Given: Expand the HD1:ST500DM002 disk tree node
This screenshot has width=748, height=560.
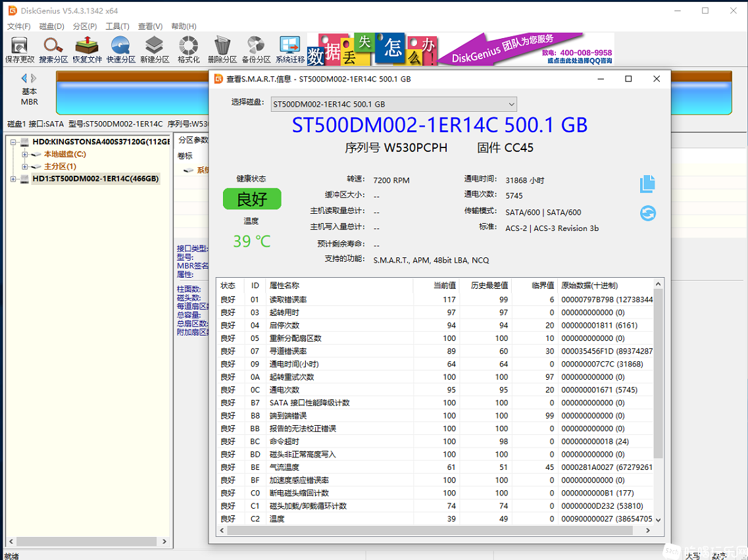Looking at the screenshot, I should pyautogui.click(x=13, y=179).
